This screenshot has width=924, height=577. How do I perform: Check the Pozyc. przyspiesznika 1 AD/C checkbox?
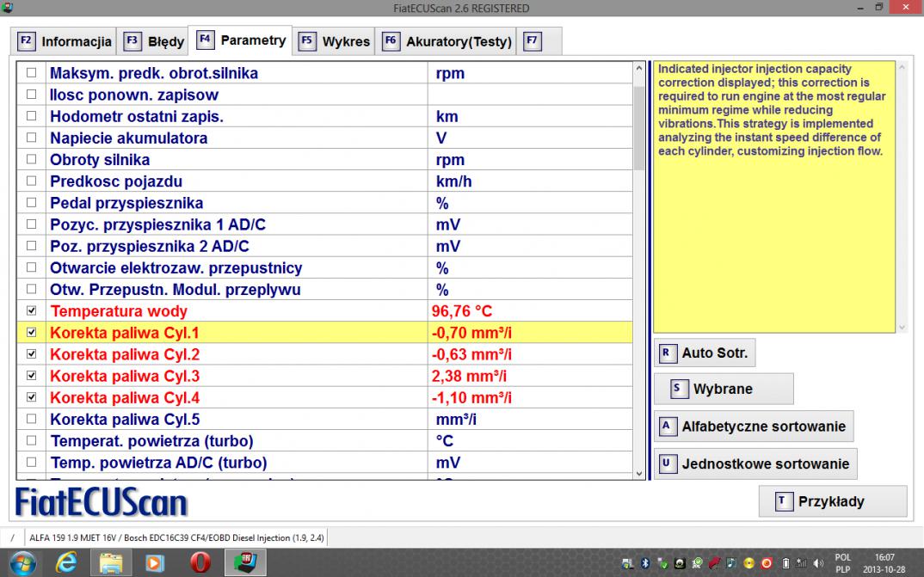(31, 224)
